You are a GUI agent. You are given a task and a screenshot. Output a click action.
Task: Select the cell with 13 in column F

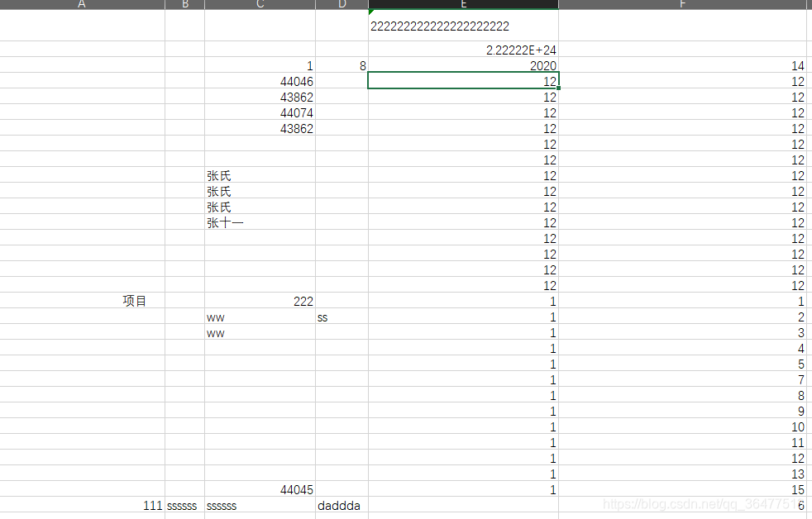(682, 474)
